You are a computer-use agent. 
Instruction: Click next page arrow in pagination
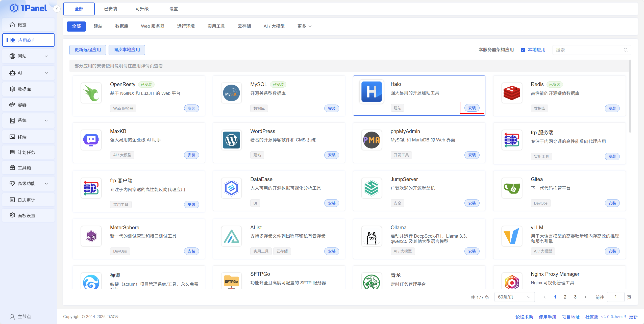585,297
